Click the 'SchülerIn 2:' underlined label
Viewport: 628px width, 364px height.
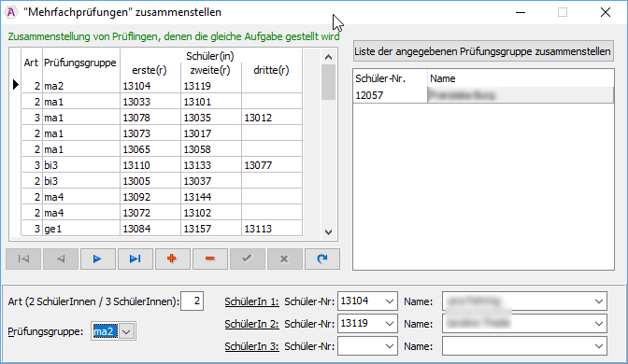251,324
